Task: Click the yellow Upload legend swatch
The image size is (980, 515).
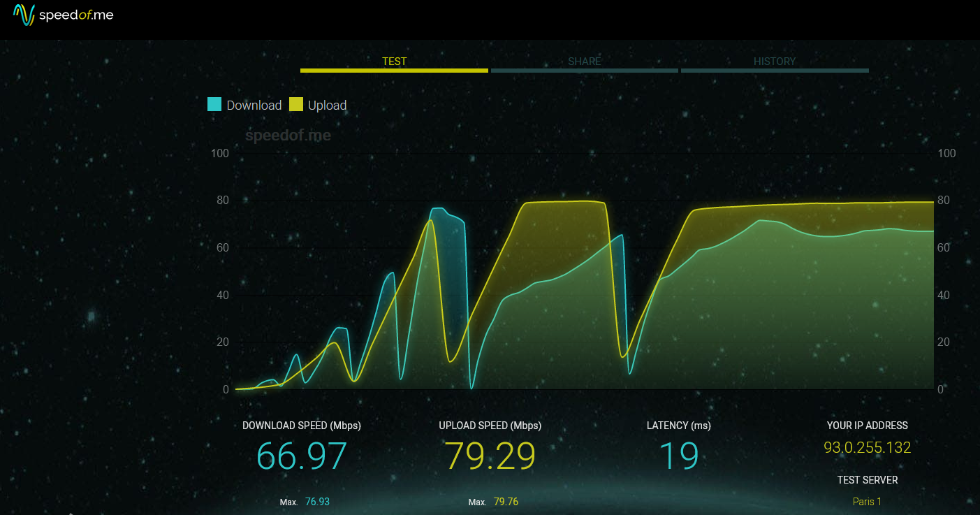Action: 296,105
